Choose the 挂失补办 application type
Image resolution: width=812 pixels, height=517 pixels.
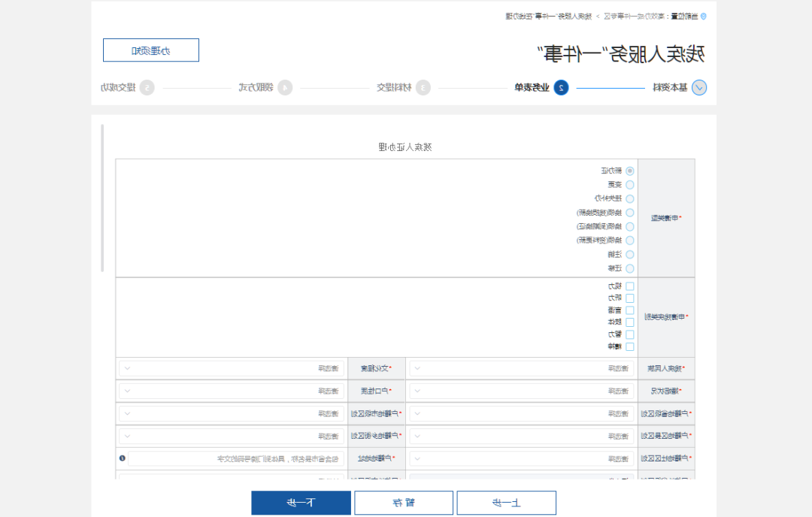pyautogui.click(x=630, y=198)
